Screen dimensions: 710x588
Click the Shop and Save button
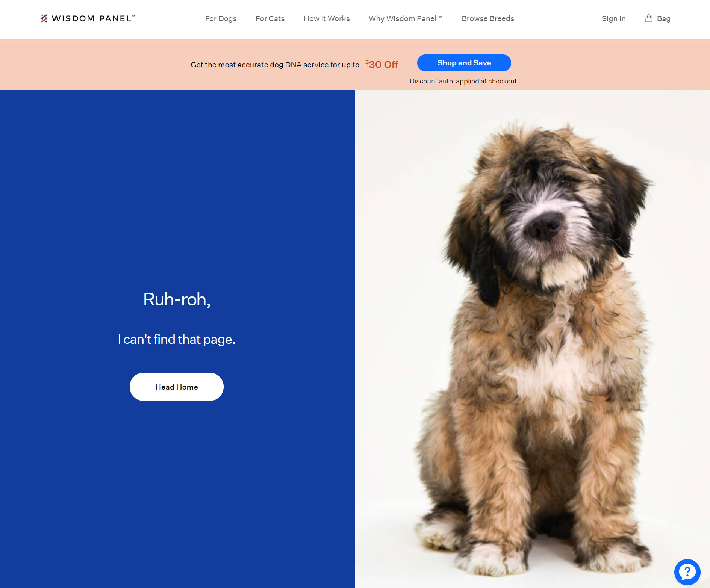point(464,63)
